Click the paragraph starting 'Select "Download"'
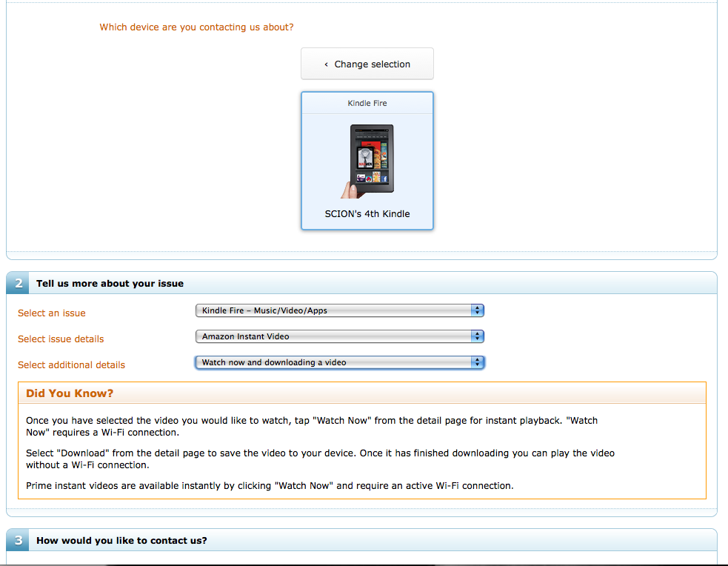Screen dimensions: 728x566 [321, 459]
